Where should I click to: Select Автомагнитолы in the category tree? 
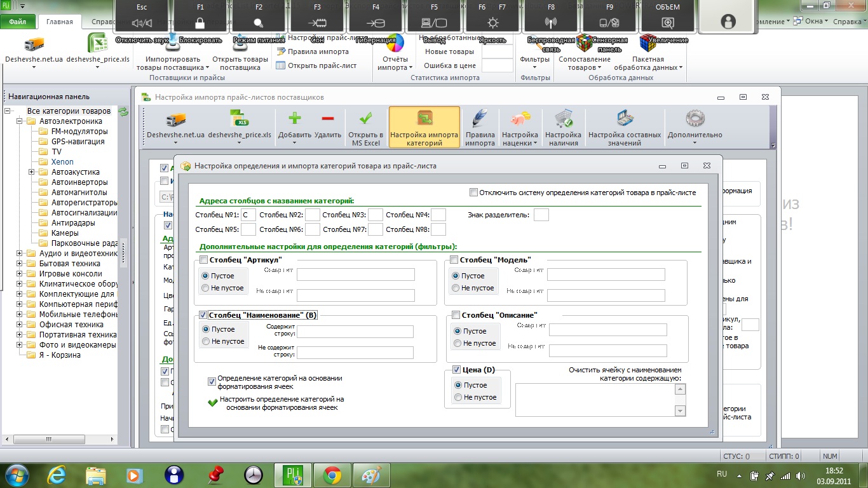click(79, 193)
